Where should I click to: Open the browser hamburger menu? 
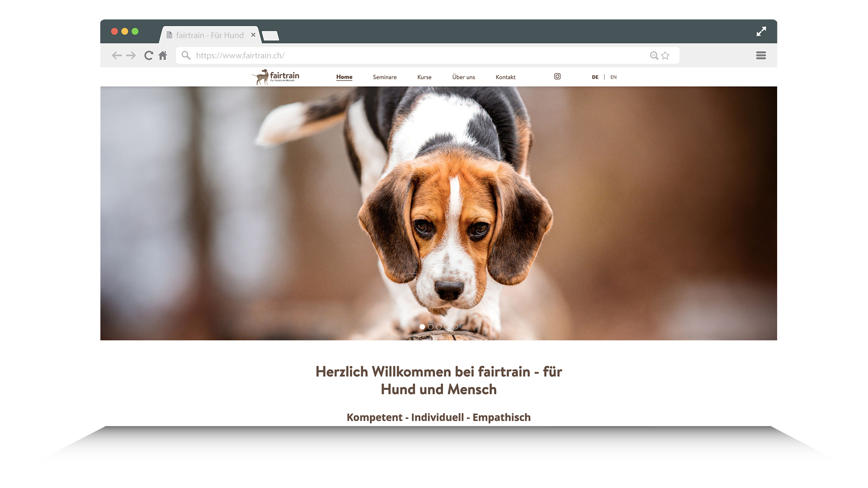(761, 56)
